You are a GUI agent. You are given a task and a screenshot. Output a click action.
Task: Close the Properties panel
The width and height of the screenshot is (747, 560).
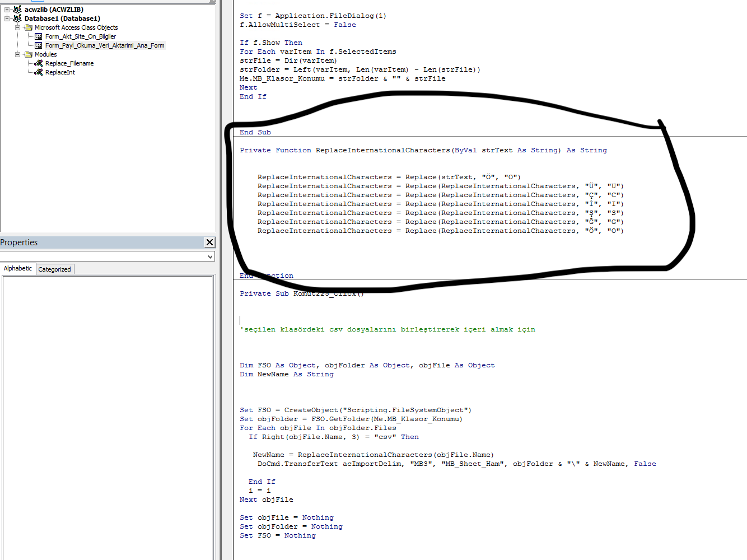pyautogui.click(x=209, y=242)
